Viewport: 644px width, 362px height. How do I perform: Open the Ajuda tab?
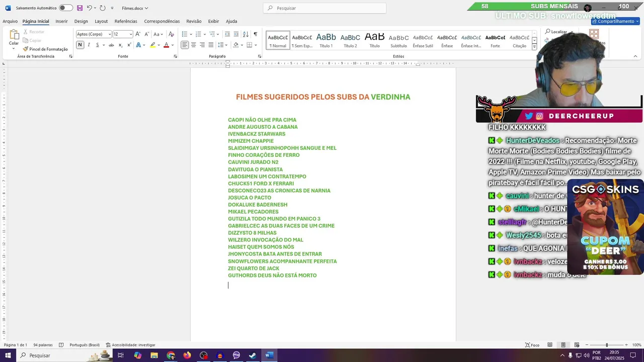231,21
